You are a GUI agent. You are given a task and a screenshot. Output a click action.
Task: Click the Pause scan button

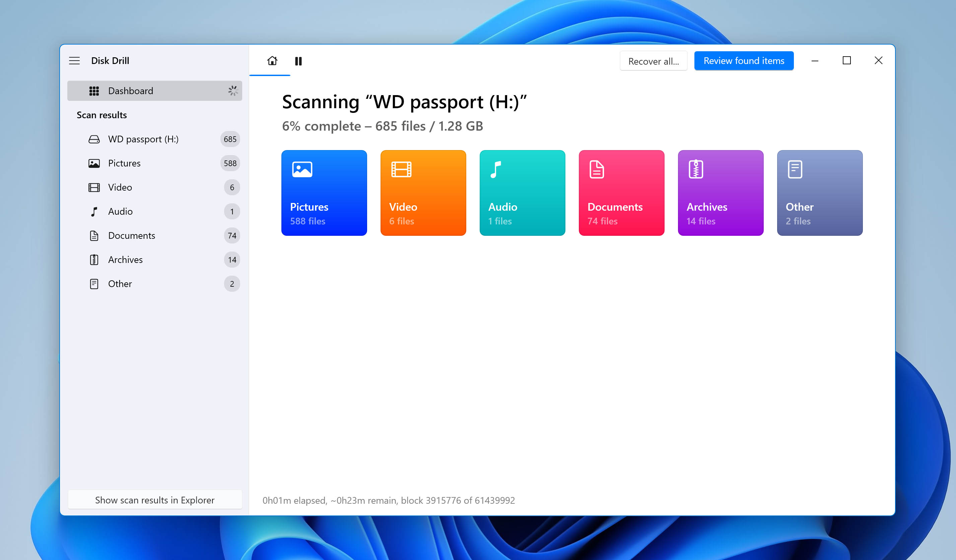pos(299,61)
